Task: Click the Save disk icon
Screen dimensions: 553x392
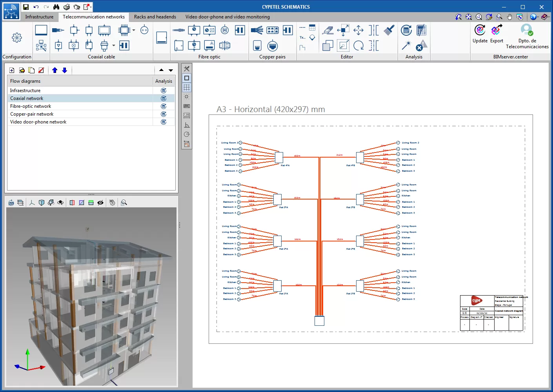Action: click(x=26, y=7)
